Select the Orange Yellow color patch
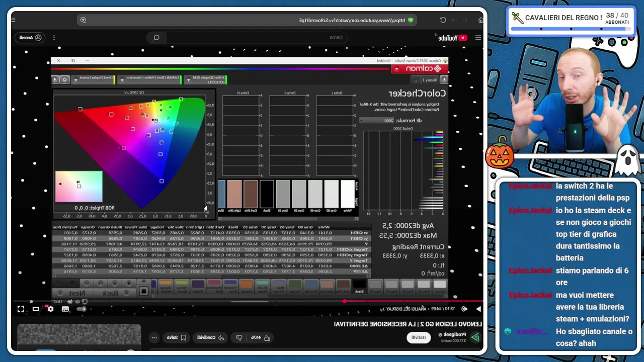 coord(166,286)
